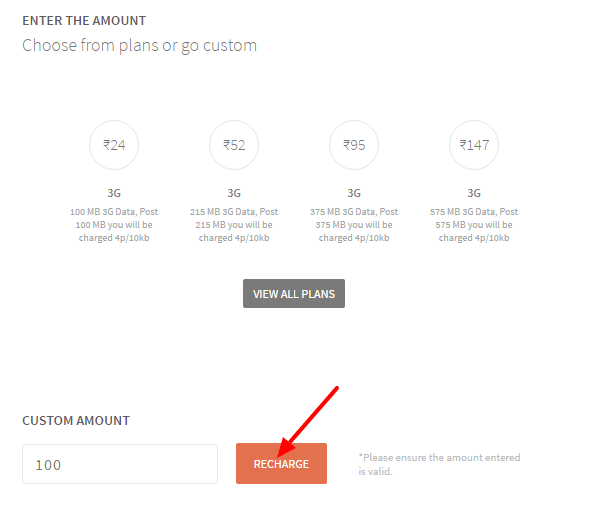Click the 3G label under ₹52

click(234, 193)
